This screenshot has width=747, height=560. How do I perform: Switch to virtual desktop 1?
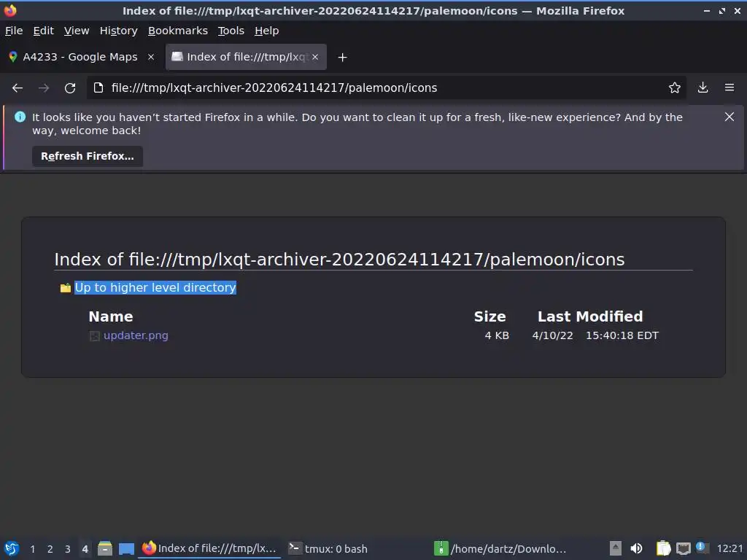32,549
